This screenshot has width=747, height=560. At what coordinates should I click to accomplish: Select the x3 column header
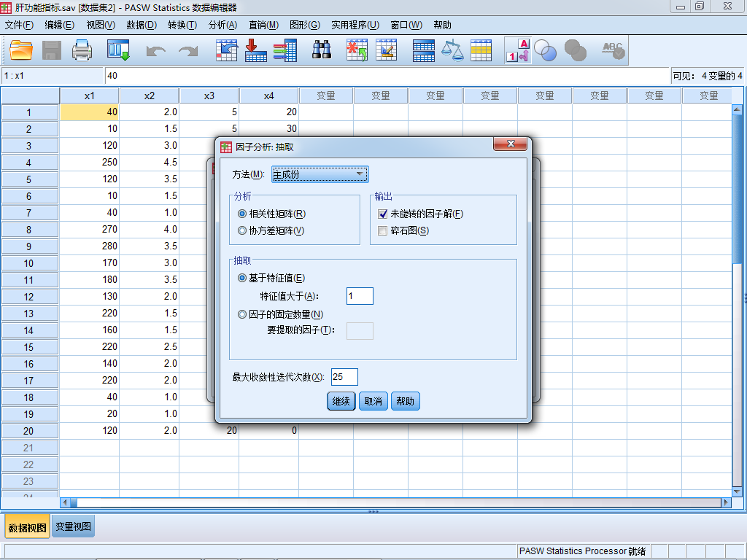coord(209,96)
